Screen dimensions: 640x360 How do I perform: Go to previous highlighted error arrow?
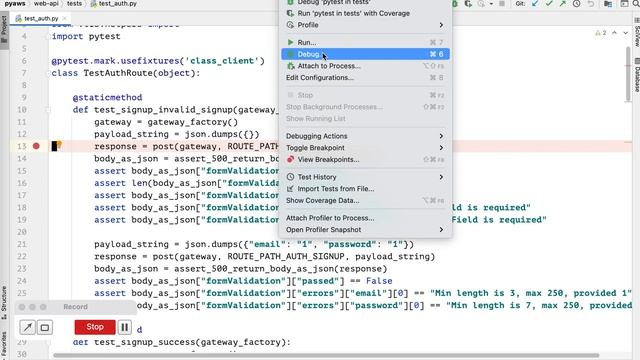(614, 33)
